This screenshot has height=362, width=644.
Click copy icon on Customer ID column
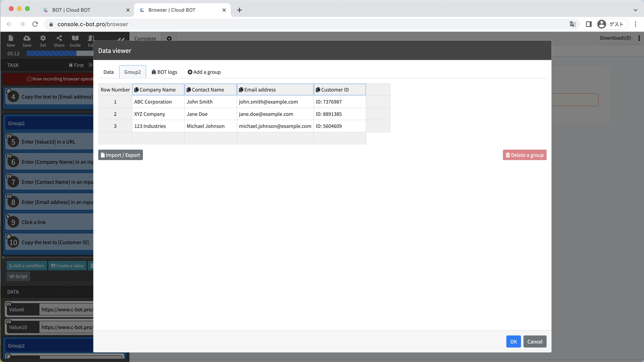318,90
